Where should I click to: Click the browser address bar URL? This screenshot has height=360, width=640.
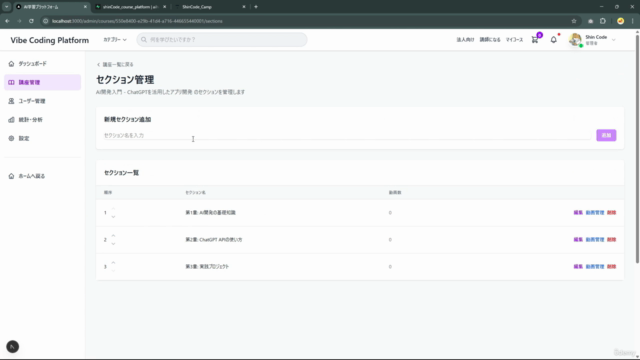pos(137,21)
